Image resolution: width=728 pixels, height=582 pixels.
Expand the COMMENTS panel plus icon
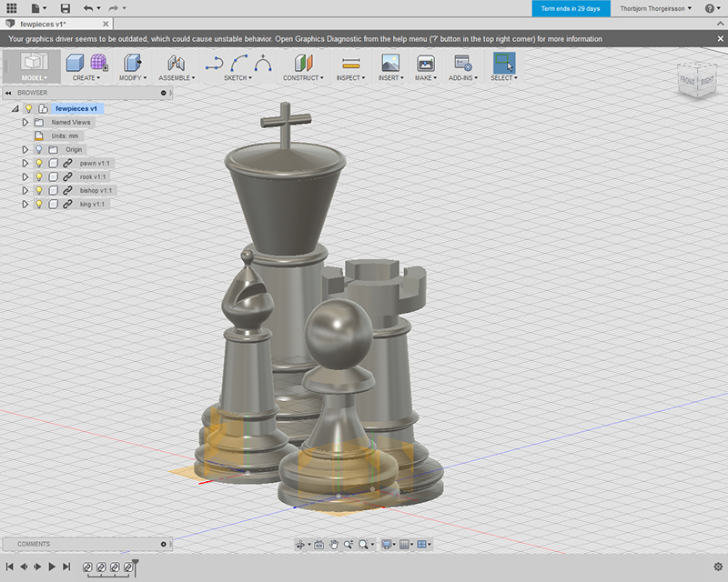click(164, 544)
